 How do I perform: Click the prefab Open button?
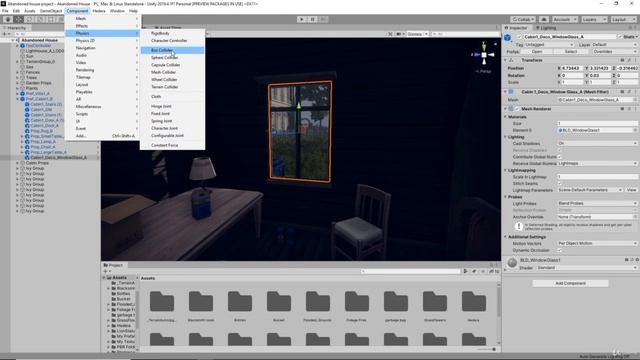click(x=537, y=51)
